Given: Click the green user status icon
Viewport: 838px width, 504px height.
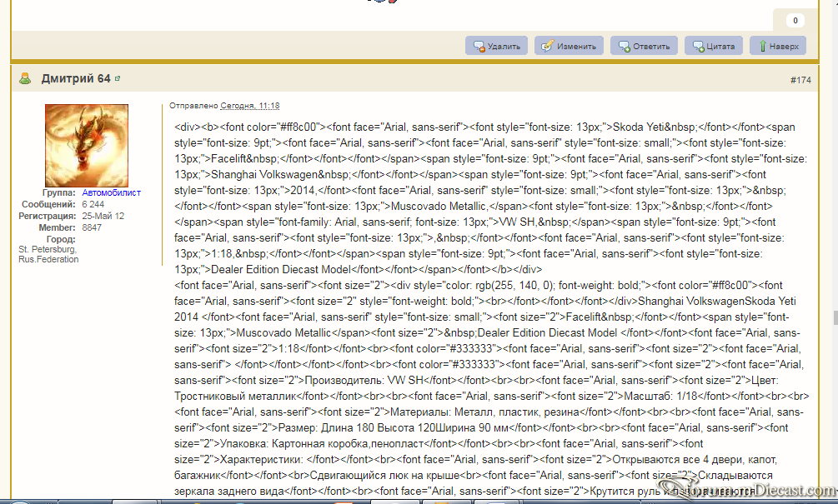Looking at the screenshot, I should pos(24,79).
